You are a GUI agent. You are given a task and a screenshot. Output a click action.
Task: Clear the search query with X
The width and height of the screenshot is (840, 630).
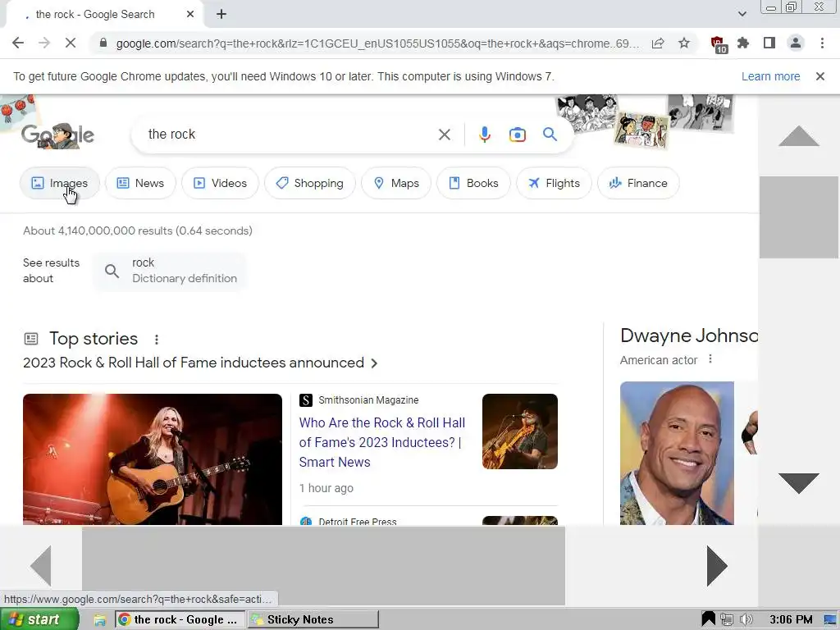pos(444,135)
